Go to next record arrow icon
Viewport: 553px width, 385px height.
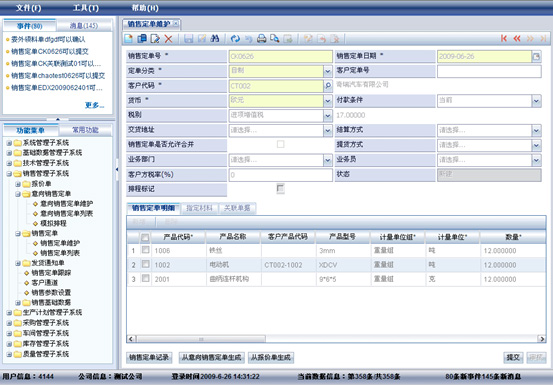[x=530, y=38]
